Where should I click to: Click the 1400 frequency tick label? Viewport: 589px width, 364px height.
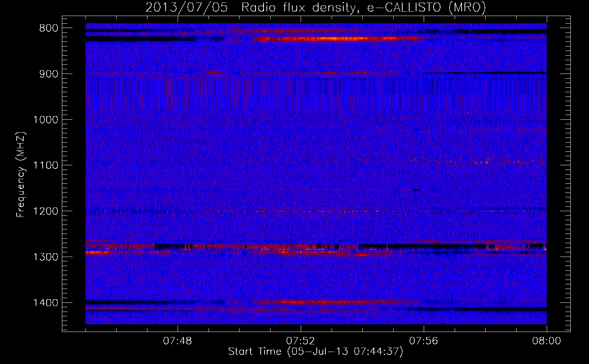[46, 303]
